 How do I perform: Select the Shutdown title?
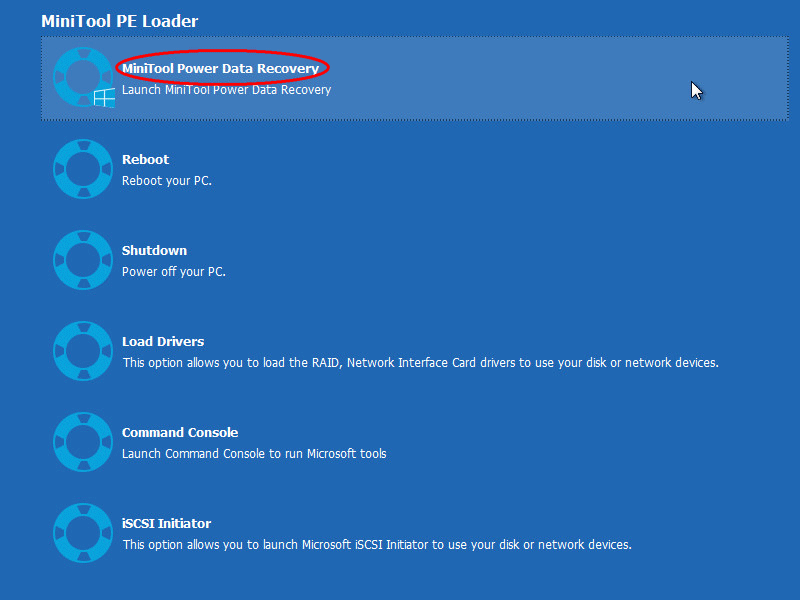point(154,250)
